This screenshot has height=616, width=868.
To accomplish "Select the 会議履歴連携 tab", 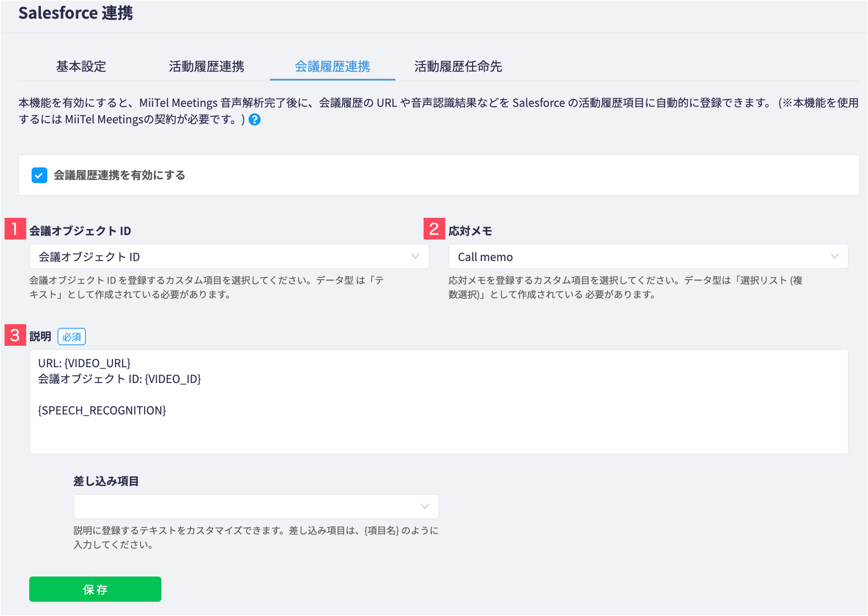I will pos(332,66).
